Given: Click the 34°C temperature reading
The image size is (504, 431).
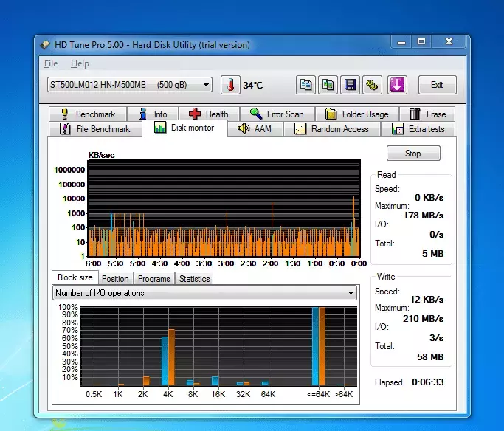Looking at the screenshot, I should pyautogui.click(x=252, y=85).
